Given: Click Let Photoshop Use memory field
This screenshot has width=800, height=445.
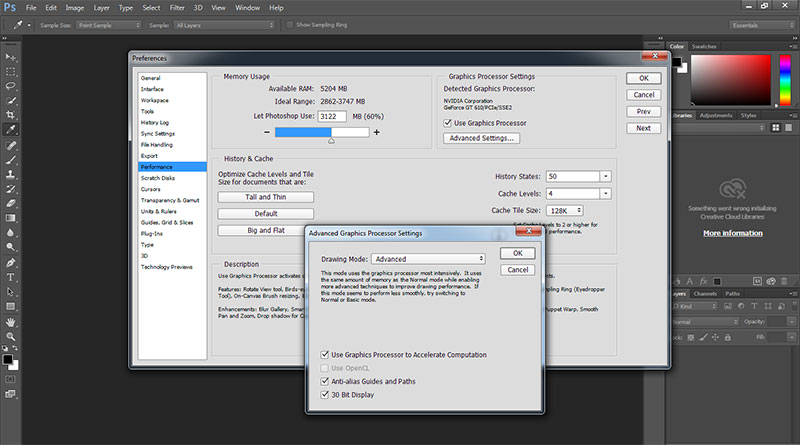Looking at the screenshot, I should (x=332, y=116).
